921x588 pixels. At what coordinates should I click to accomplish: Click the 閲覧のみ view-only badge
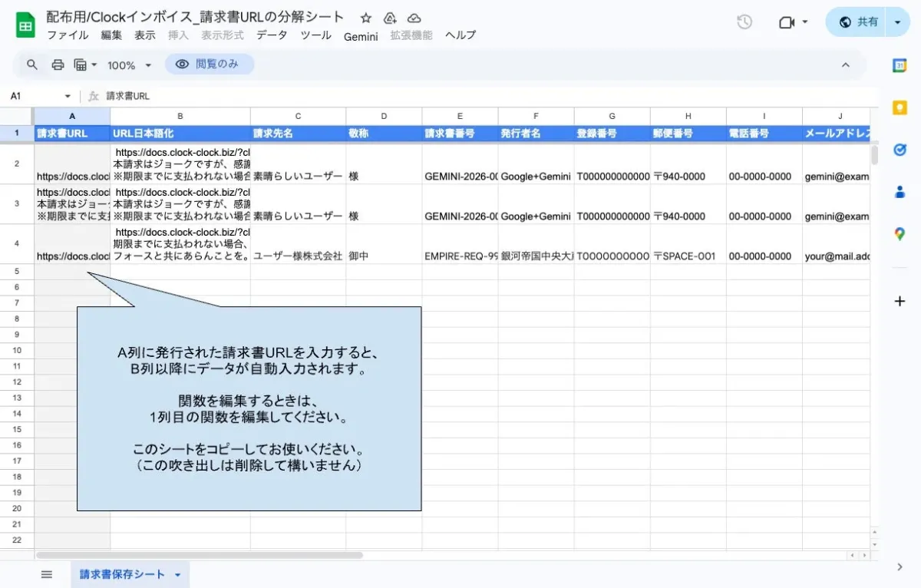(x=209, y=64)
